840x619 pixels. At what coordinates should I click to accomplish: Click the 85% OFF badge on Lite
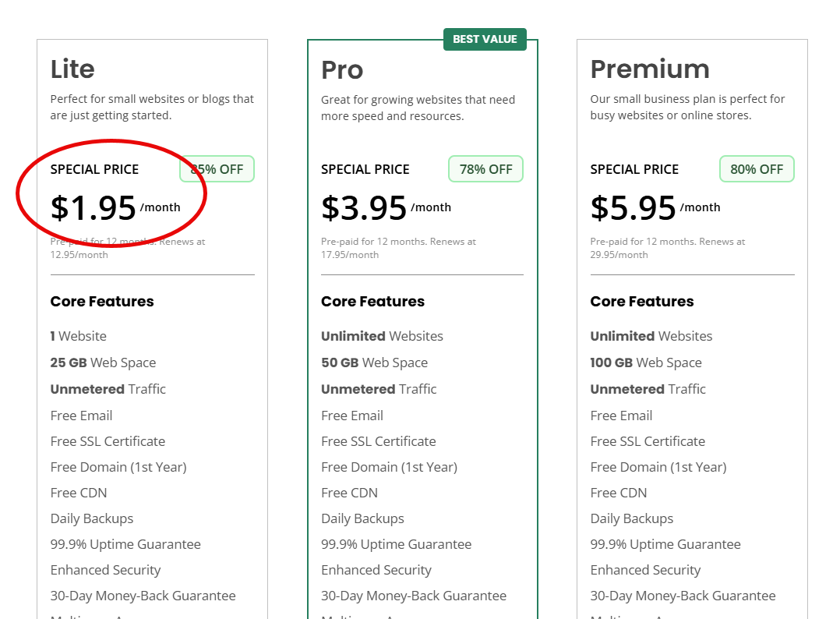[217, 169]
